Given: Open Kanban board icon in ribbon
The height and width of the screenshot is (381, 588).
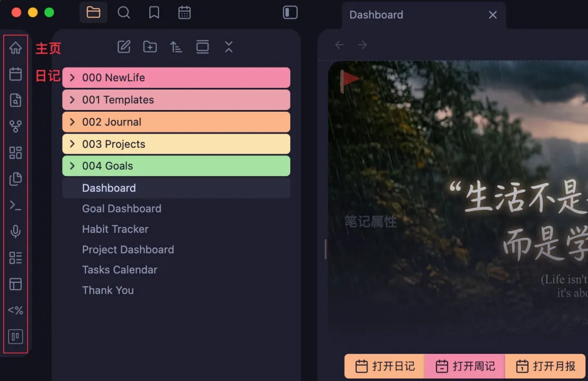Looking at the screenshot, I should (16, 337).
